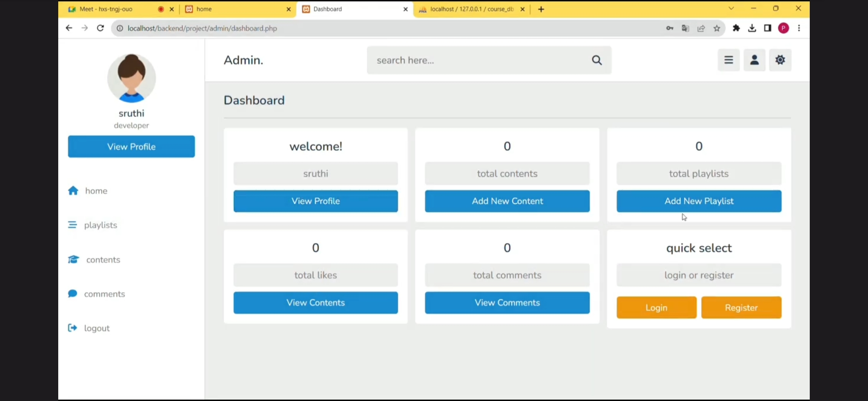The image size is (868, 401).
Task: Open the Chrome three-dot menu
Action: tap(799, 28)
